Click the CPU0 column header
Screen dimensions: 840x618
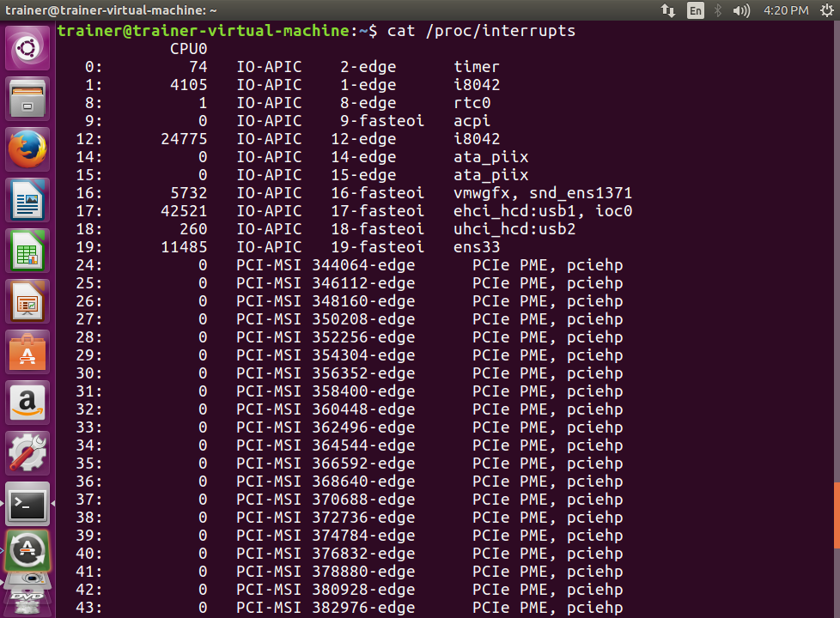coord(189,49)
